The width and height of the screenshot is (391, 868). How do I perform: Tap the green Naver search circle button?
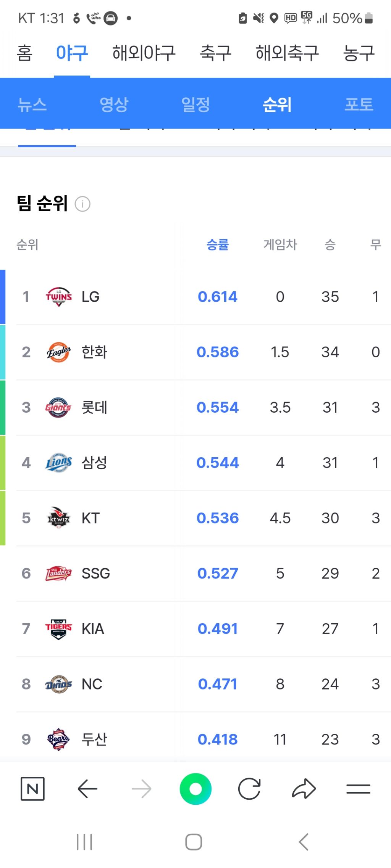pyautogui.click(x=195, y=789)
